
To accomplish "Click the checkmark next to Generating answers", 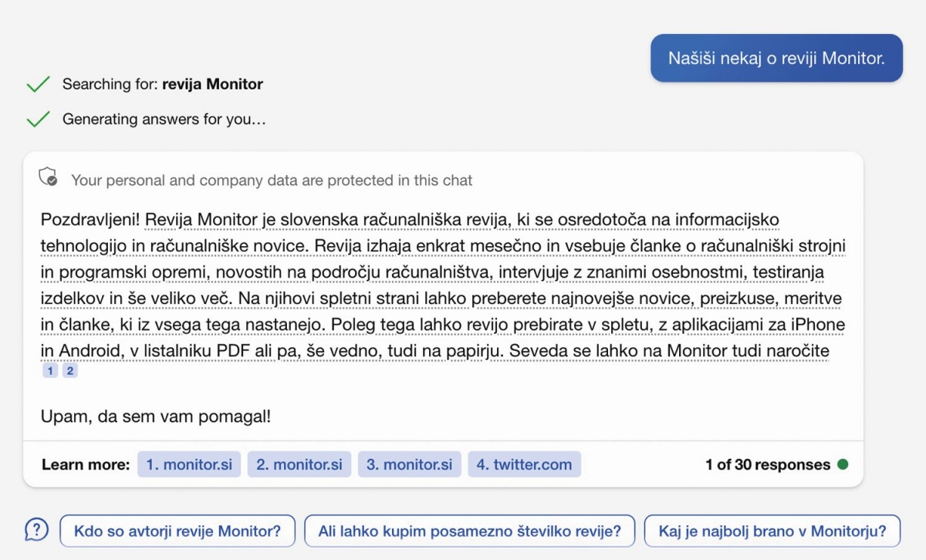I will coord(38,120).
